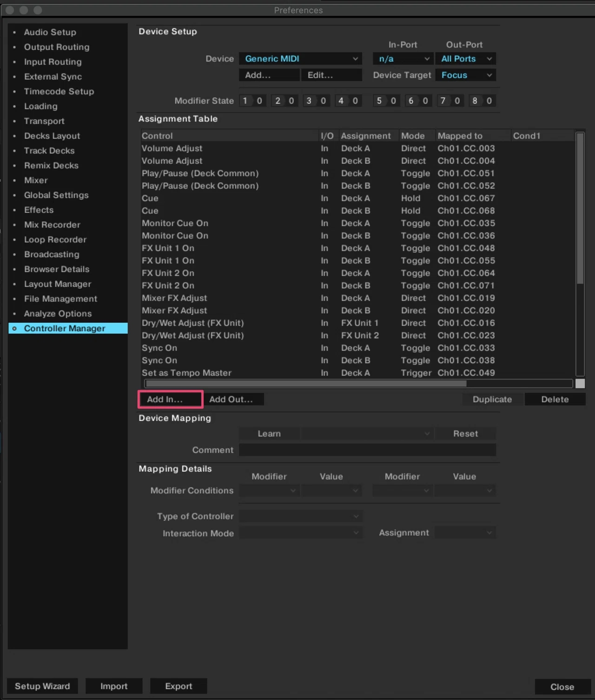This screenshot has height=700, width=595.
Task: Click the Add Out... button
Action: (x=234, y=399)
